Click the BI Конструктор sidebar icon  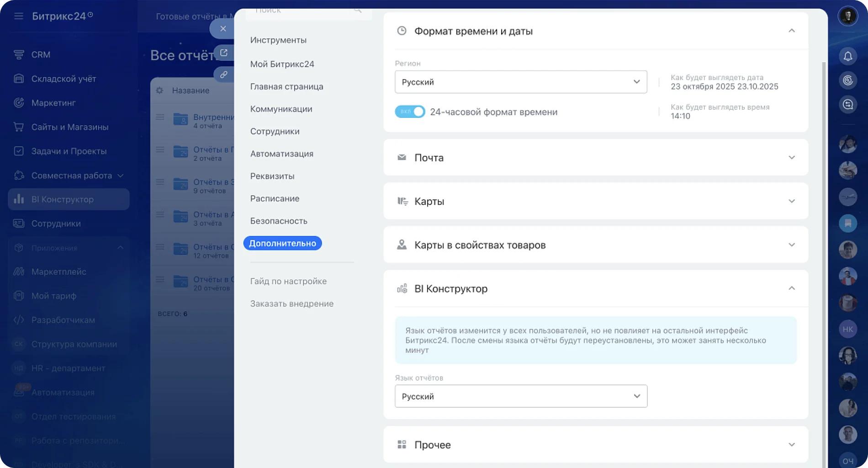pyautogui.click(x=19, y=199)
